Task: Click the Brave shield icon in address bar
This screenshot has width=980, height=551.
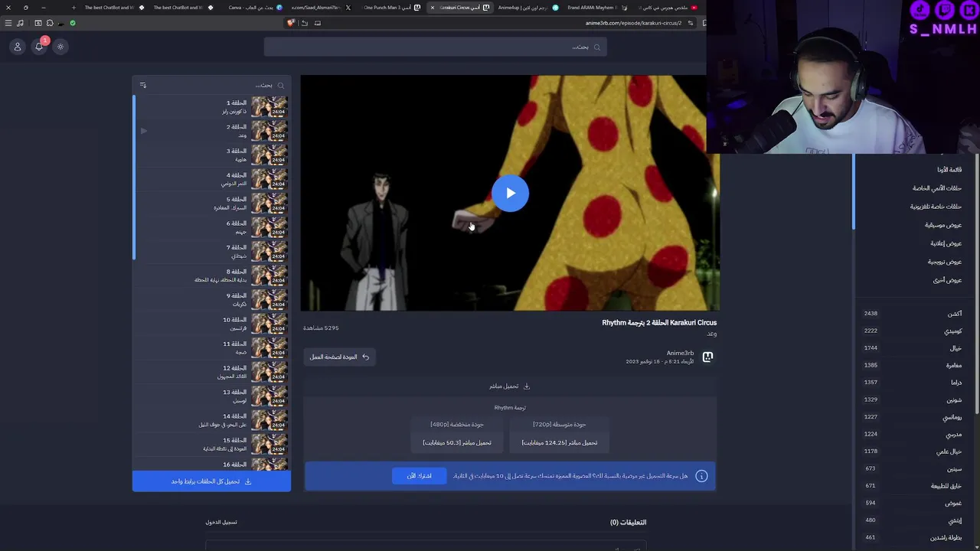Action: coord(290,23)
